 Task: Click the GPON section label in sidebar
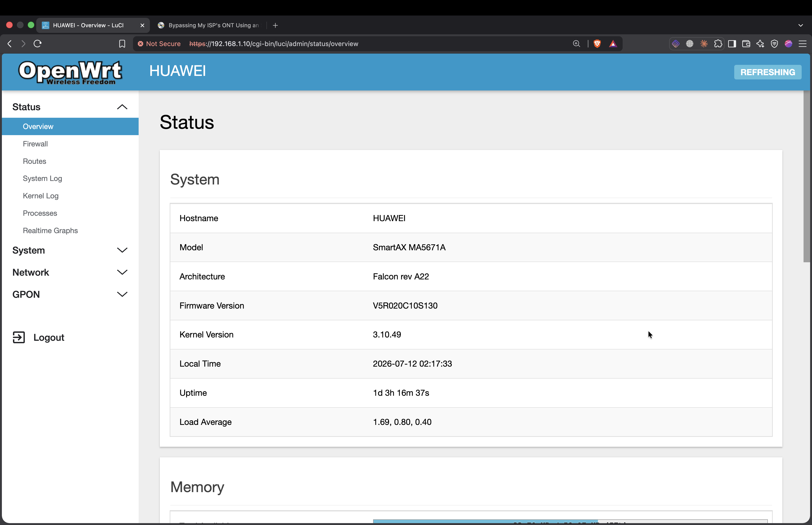point(26,294)
